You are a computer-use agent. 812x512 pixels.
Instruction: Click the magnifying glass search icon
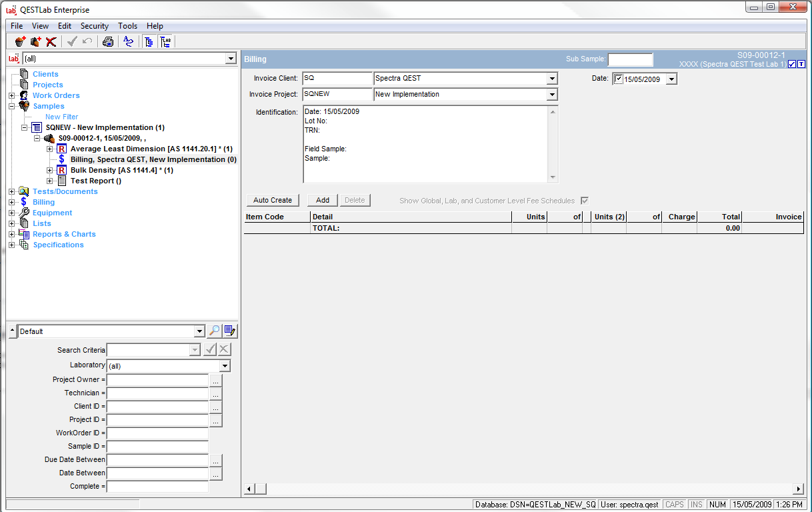[215, 331]
